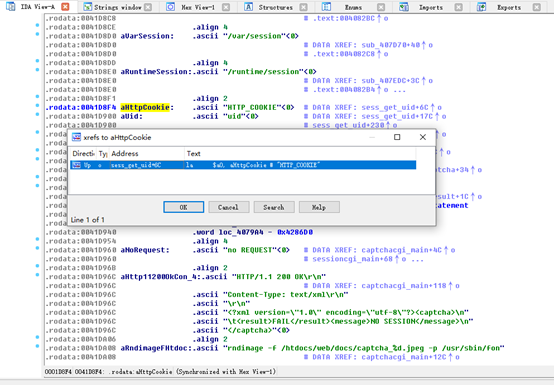
Task: Maximize the xrefs to aHttpCookie dialog
Action: [x=397, y=137]
